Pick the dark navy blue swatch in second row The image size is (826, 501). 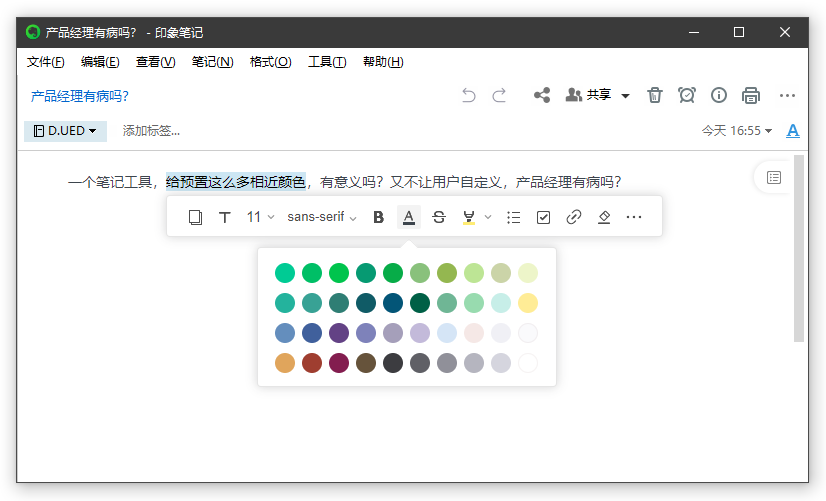pos(393,303)
